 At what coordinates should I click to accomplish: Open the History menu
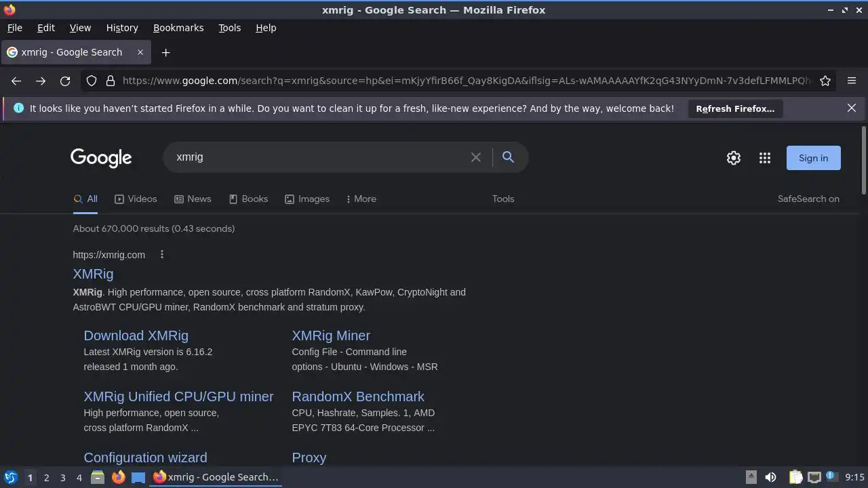point(122,28)
